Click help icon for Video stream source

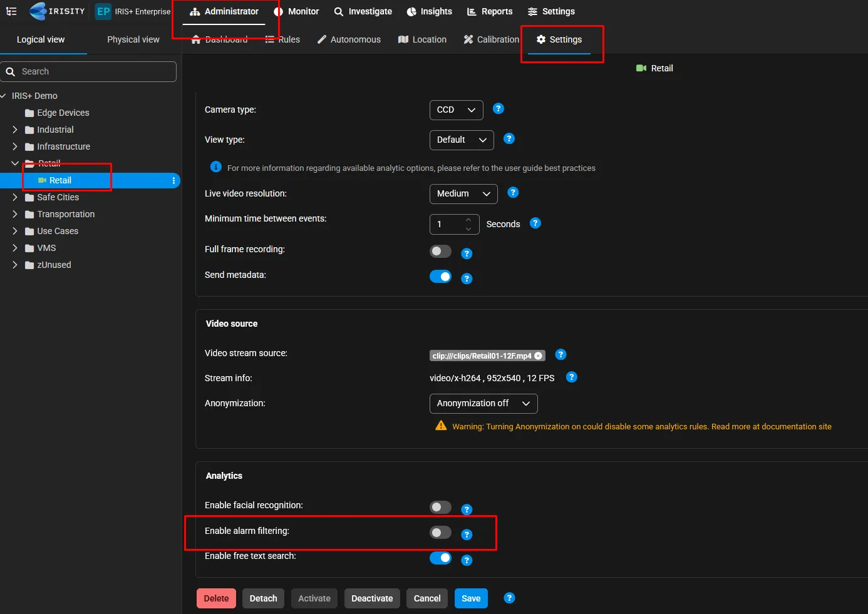coord(561,355)
